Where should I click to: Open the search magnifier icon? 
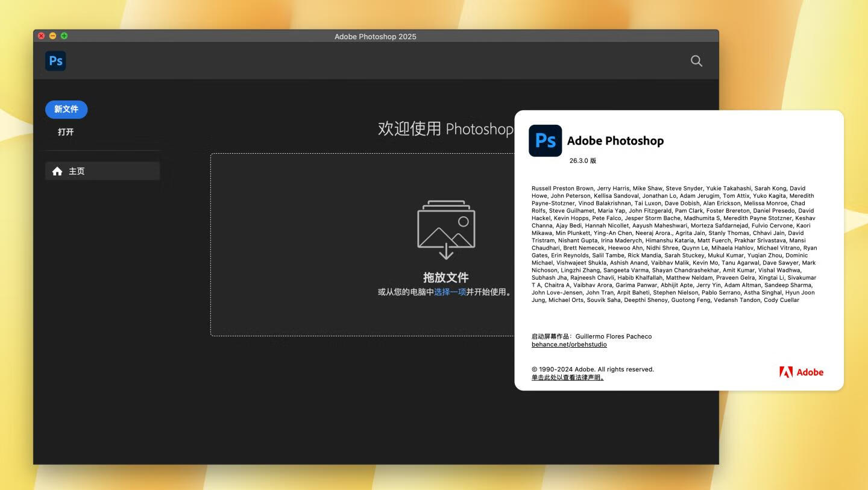tap(696, 61)
